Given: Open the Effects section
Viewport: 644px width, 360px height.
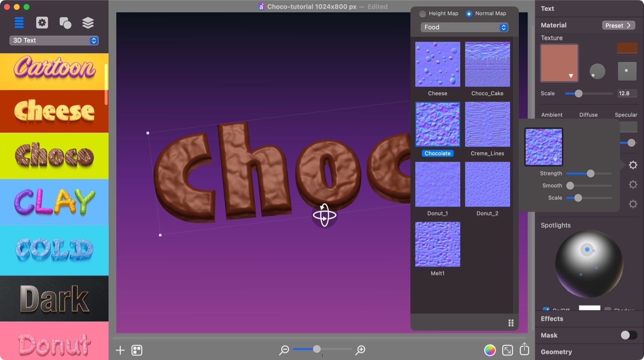Looking at the screenshot, I should (552, 318).
